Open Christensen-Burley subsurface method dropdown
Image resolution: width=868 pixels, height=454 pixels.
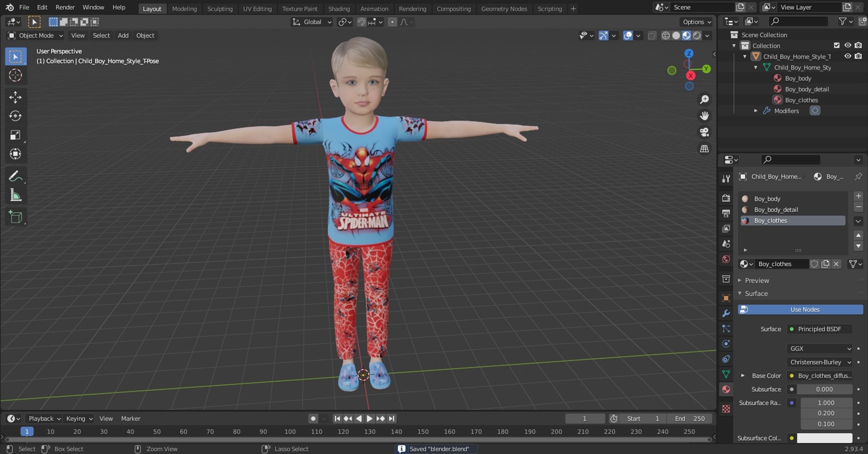pyautogui.click(x=820, y=362)
